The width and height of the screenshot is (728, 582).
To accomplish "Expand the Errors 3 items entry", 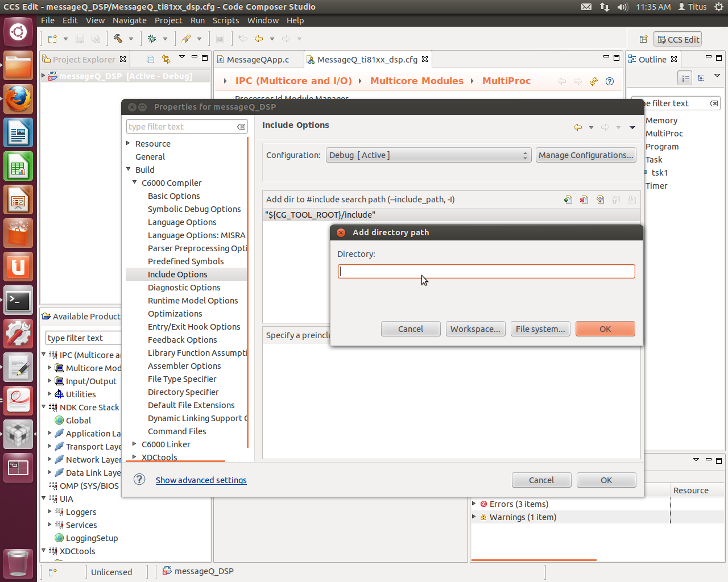I will (x=474, y=504).
